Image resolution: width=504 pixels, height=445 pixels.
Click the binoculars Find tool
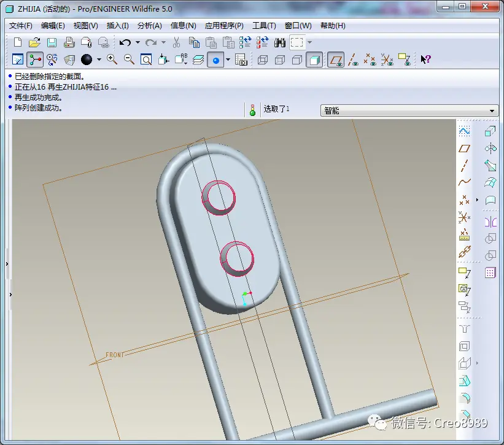[280, 42]
